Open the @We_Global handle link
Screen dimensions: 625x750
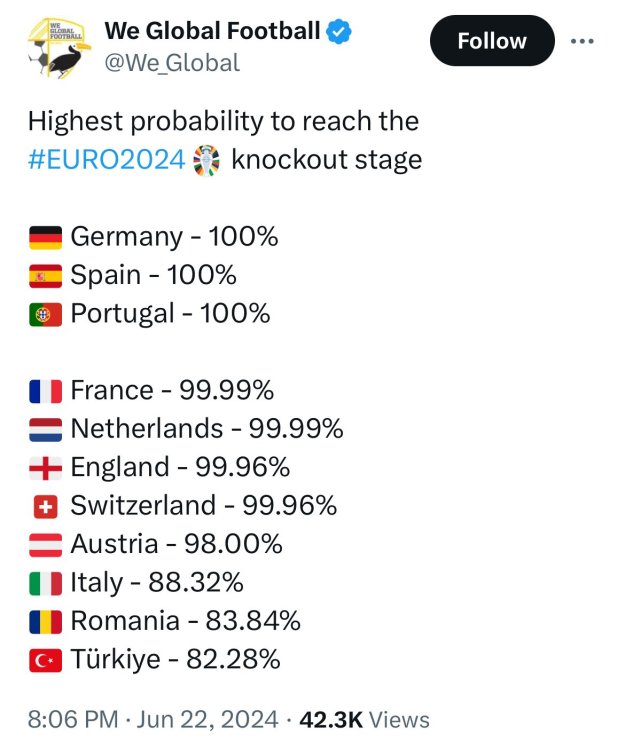tap(172, 63)
